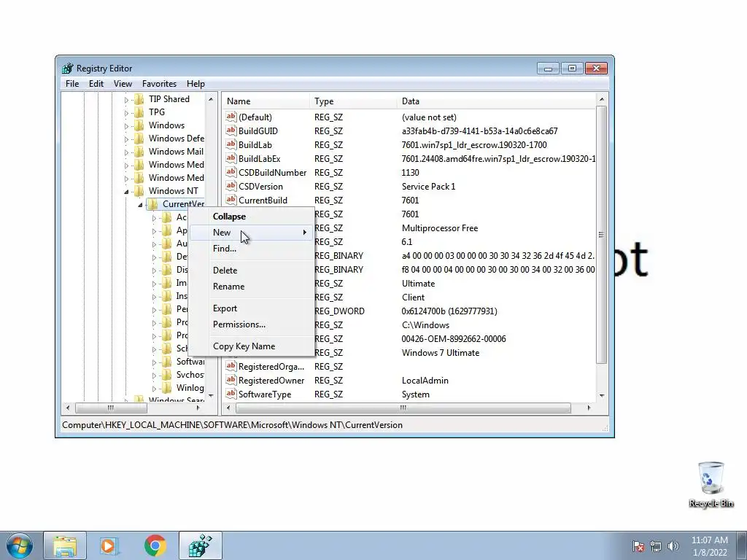Click the BuildLab string value icon

(231, 144)
